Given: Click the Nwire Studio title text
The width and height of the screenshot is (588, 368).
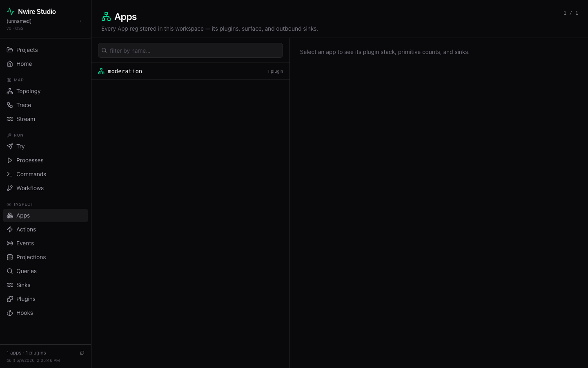Looking at the screenshot, I should pos(37,11).
